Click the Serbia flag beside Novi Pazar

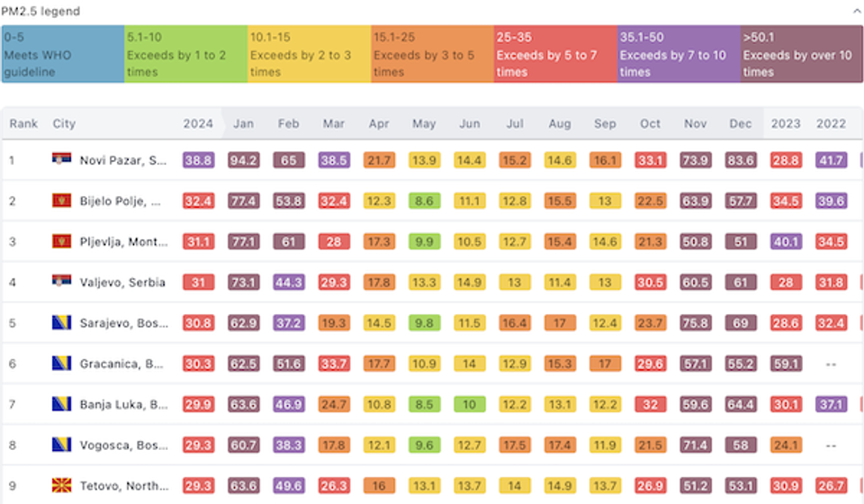coord(61,160)
